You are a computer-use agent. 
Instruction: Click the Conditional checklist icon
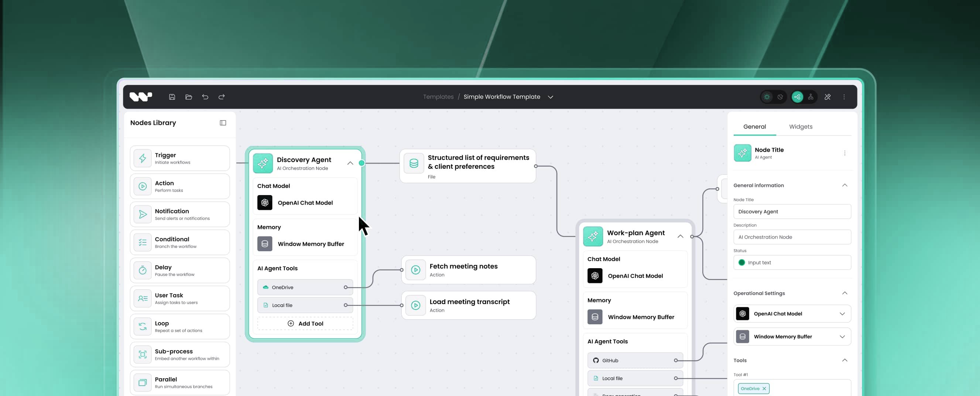[143, 243]
